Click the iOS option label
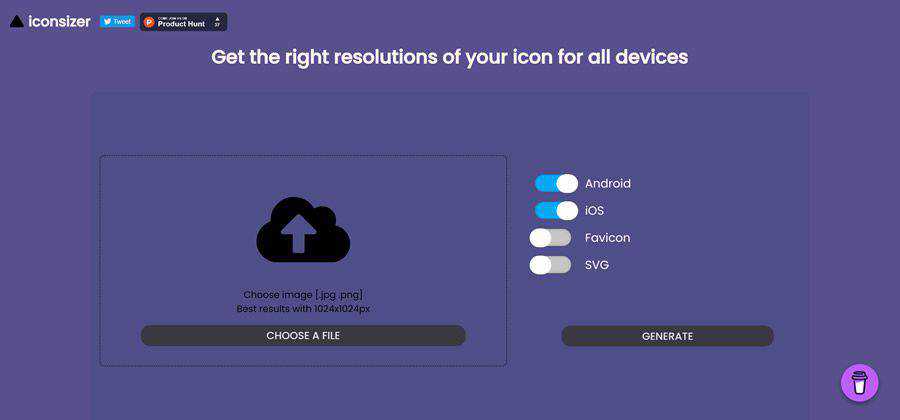 [594, 211]
